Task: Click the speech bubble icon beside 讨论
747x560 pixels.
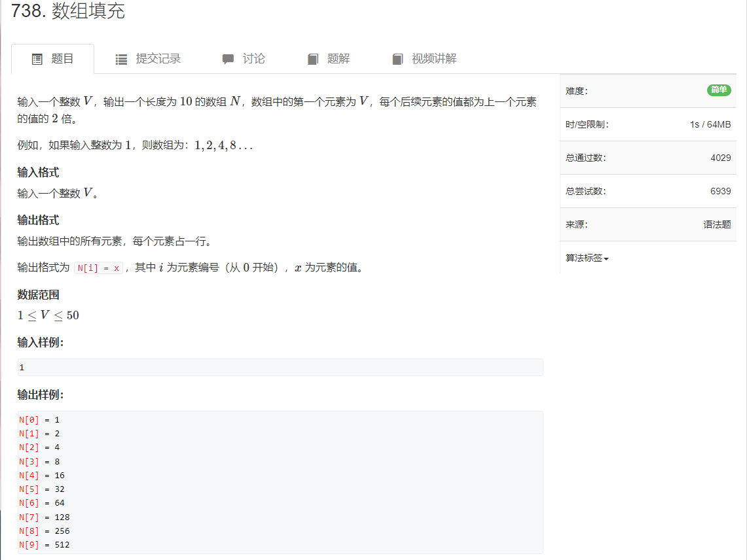Action: click(x=228, y=60)
